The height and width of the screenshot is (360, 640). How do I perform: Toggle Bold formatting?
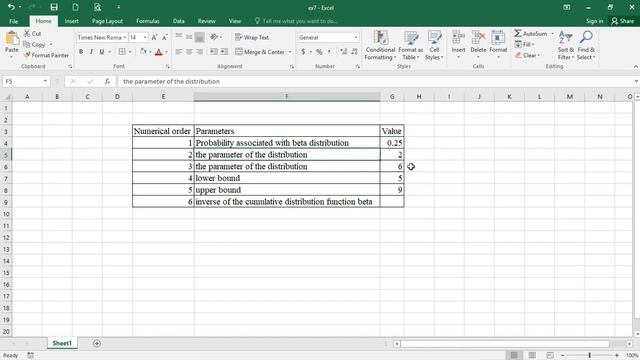pos(81,51)
